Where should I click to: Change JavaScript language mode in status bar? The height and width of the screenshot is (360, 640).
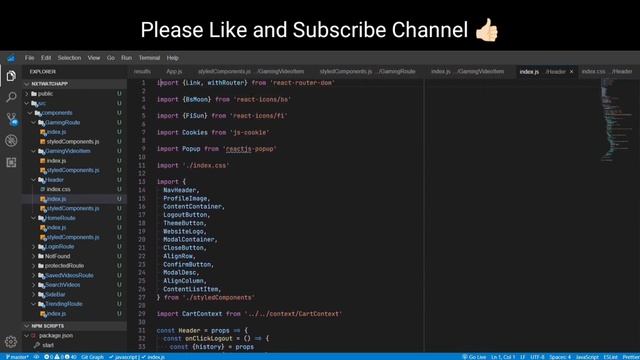coord(587,357)
